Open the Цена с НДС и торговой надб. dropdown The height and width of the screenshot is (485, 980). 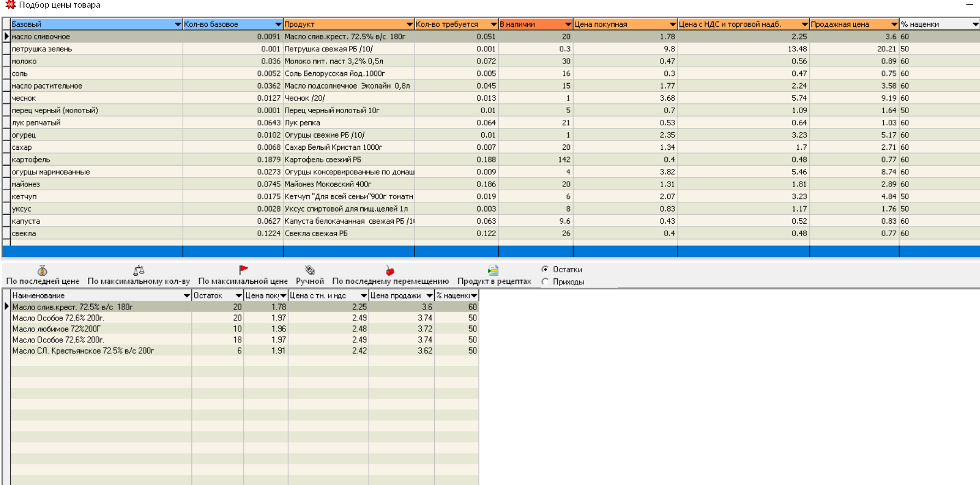(x=804, y=24)
